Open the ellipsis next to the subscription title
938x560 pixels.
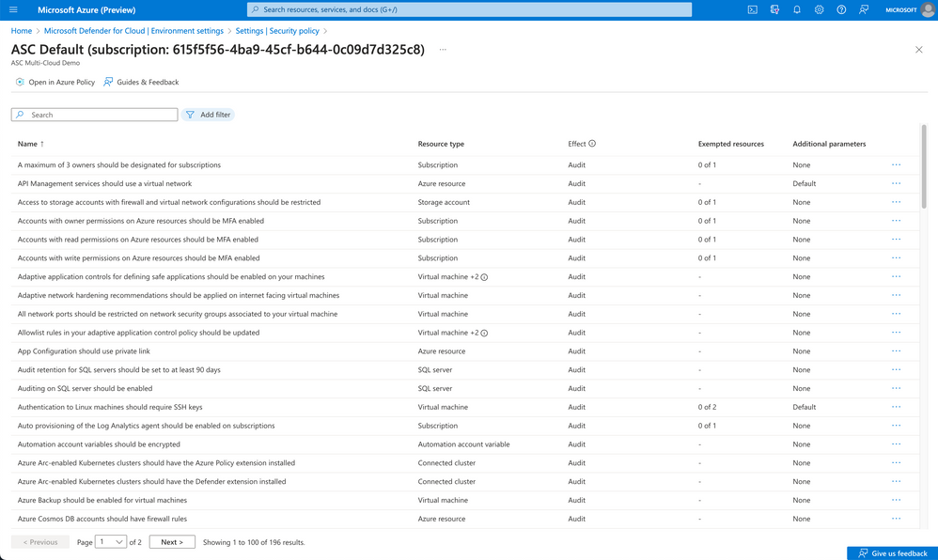[442, 49]
